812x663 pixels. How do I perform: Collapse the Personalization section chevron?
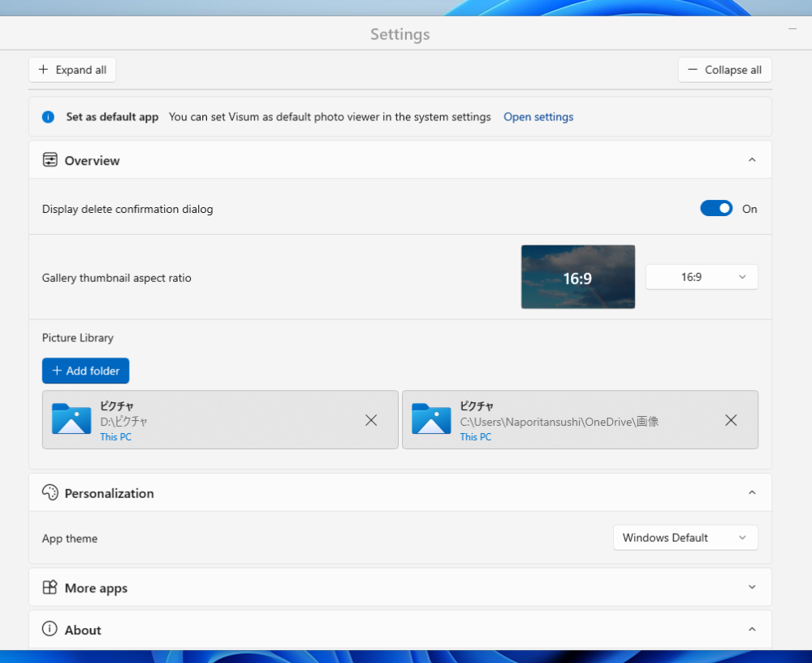click(752, 493)
